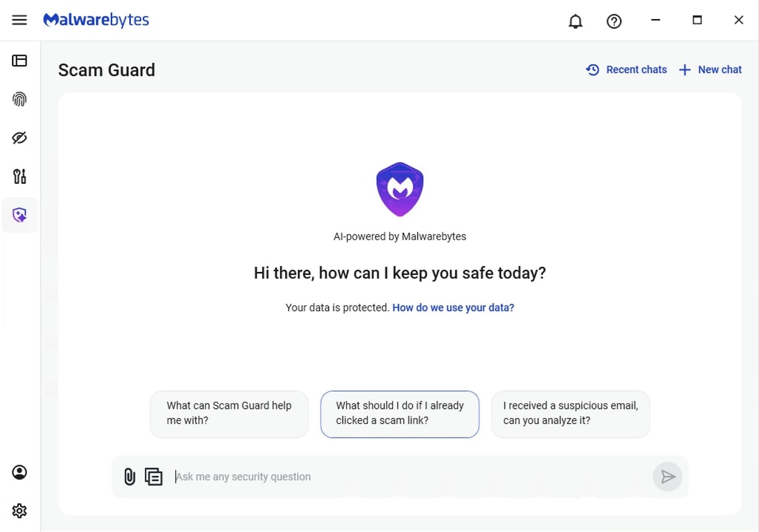This screenshot has width=759, height=532.
Task: Open the hamburger navigation menu
Action: [19, 20]
